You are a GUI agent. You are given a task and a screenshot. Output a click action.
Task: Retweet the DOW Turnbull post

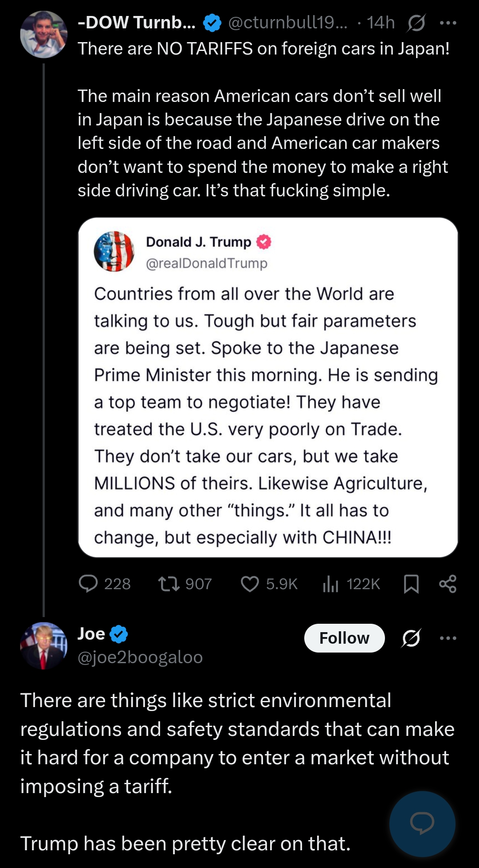(x=185, y=584)
